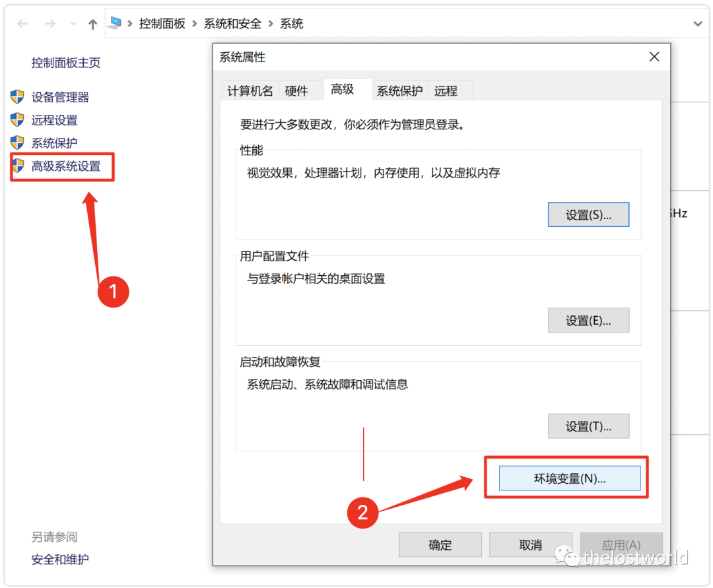Open 环境变量(N)... button
The image size is (713, 588).
coord(570,478)
